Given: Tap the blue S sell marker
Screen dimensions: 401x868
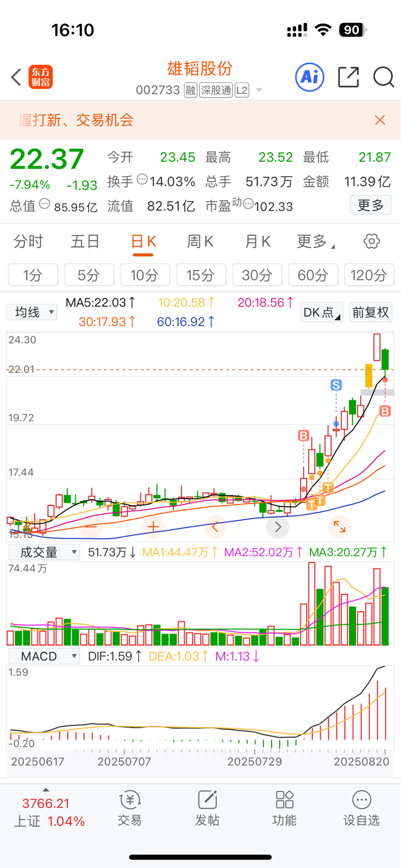Looking at the screenshot, I should click(x=336, y=385).
